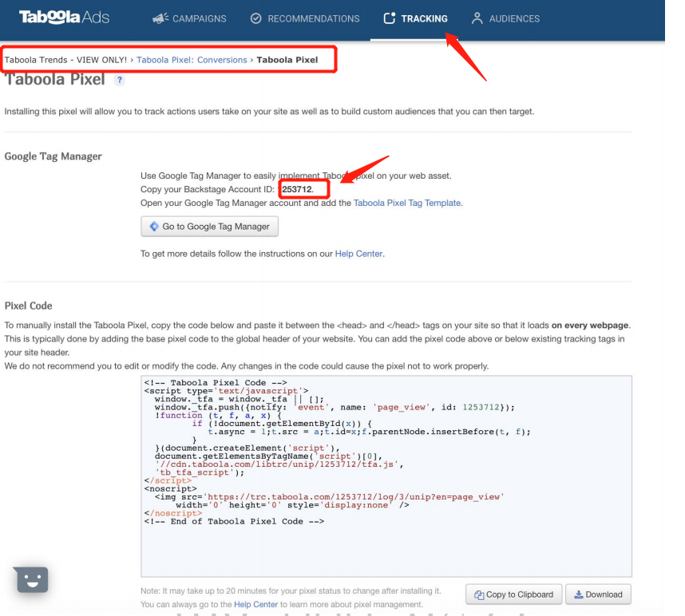Image resolution: width=685 pixels, height=616 pixels.
Task: Open the Taboola Pixel Tag Template link
Action: coord(407,203)
